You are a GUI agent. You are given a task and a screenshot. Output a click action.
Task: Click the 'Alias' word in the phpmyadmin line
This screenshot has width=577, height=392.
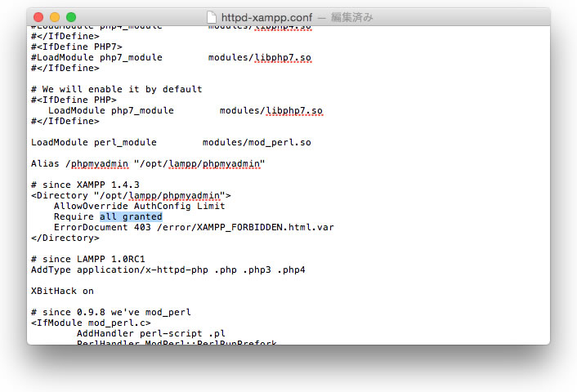tap(45, 163)
